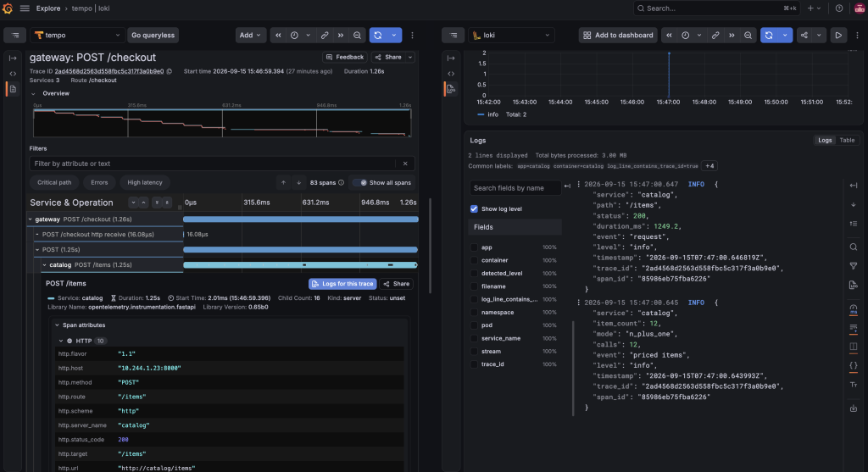
Task: Open tempo pane more options kebab
Action: [413, 35]
